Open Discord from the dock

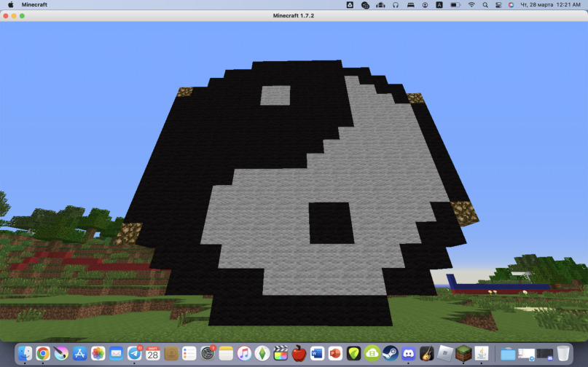[x=408, y=353]
